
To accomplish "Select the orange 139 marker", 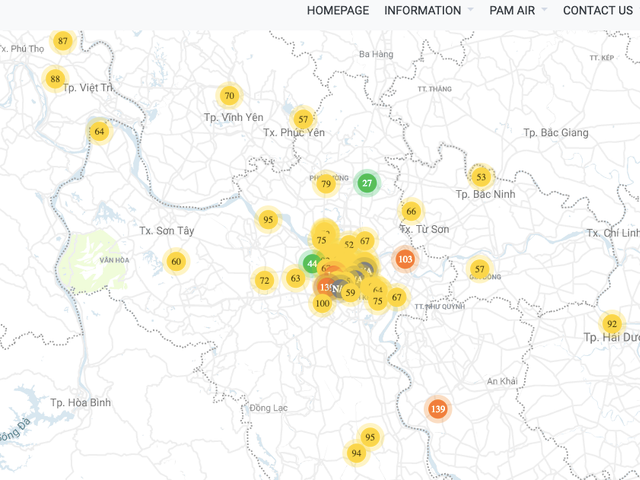I will (x=437, y=409).
